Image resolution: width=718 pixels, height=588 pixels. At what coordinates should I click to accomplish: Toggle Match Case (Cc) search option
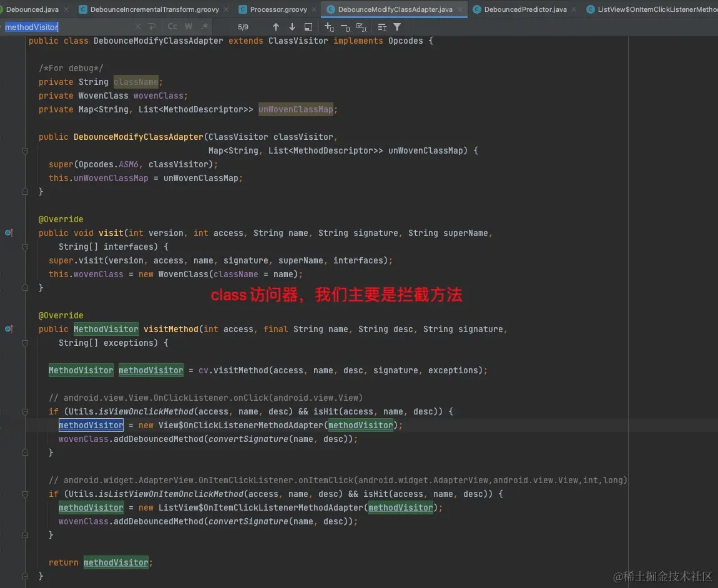click(172, 27)
